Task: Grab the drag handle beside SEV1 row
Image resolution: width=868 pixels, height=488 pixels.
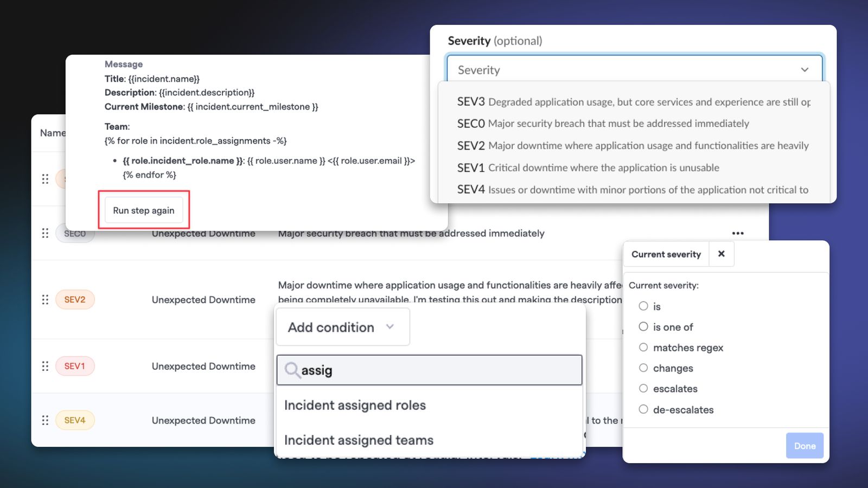Action: pyautogui.click(x=45, y=366)
